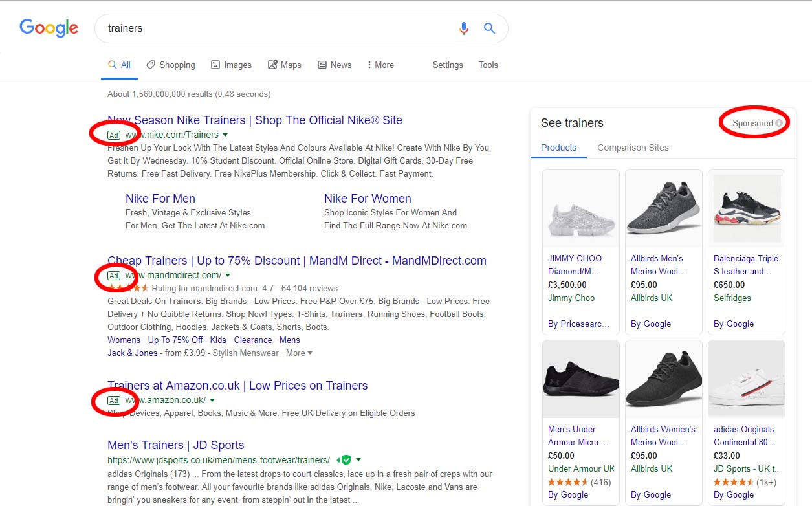This screenshot has width=812, height=506.
Task: Open the Jack & Jones link
Action: [x=133, y=353]
